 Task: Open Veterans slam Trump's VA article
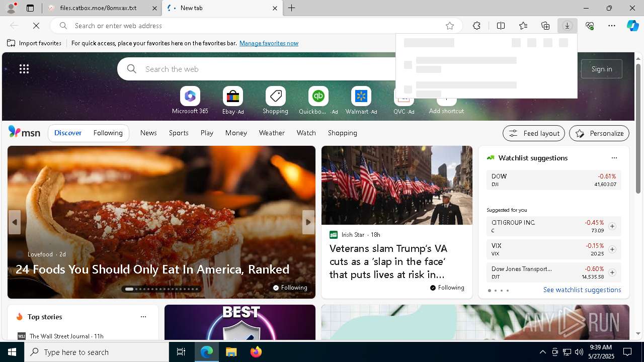388,261
